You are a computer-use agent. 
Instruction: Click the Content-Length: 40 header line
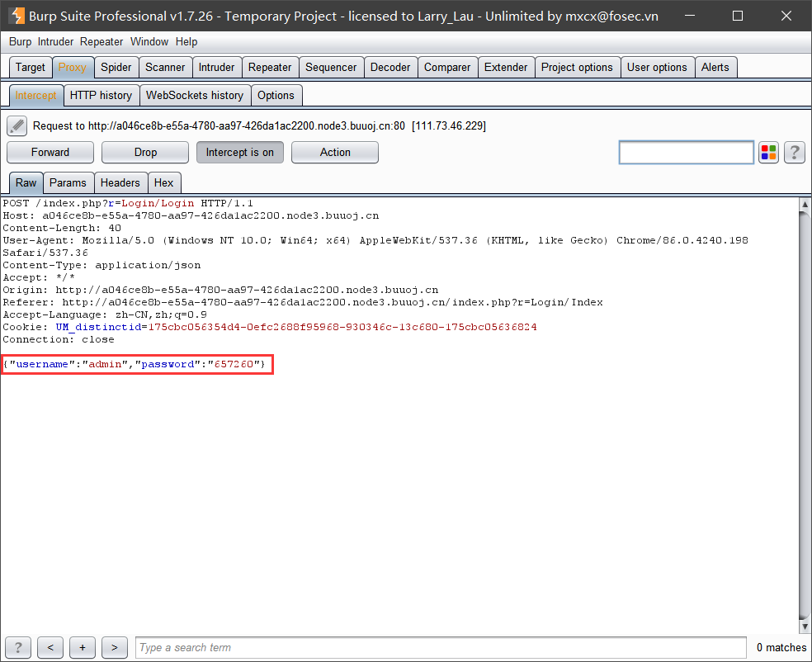62,228
